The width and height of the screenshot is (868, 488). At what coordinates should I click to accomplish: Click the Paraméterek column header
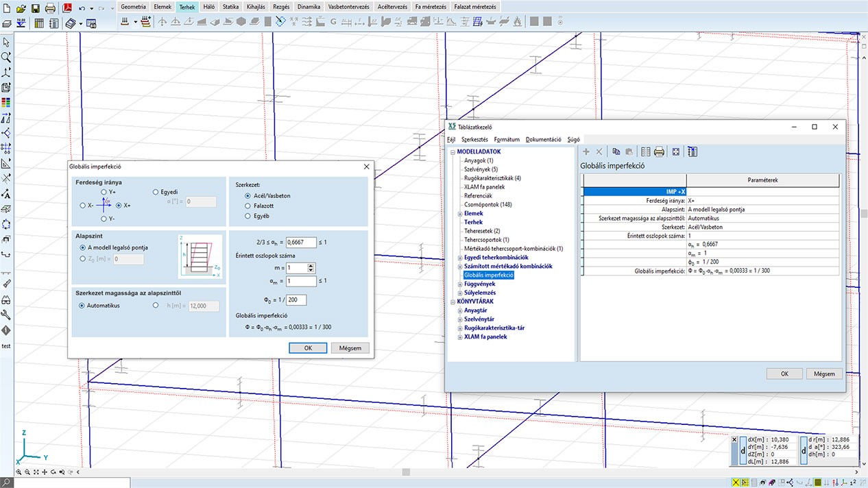pos(762,180)
